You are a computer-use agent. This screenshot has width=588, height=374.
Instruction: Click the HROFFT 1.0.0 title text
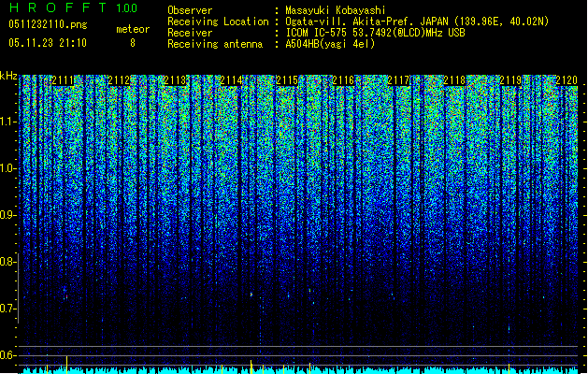(x=73, y=7)
